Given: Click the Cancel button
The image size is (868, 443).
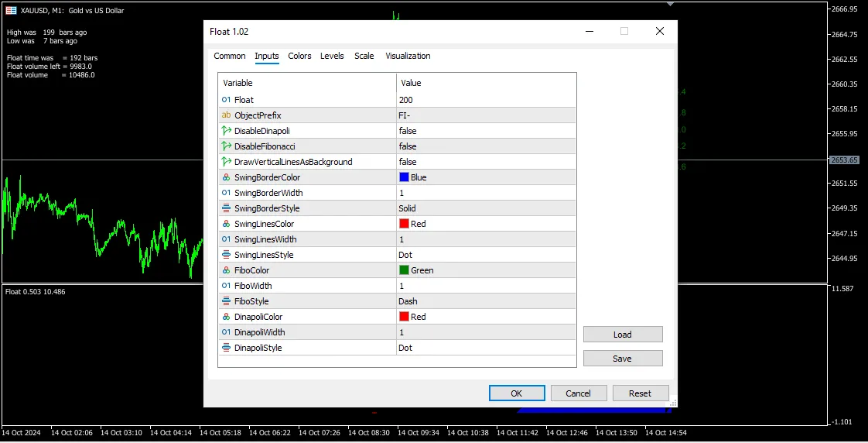Looking at the screenshot, I should pyautogui.click(x=579, y=393).
